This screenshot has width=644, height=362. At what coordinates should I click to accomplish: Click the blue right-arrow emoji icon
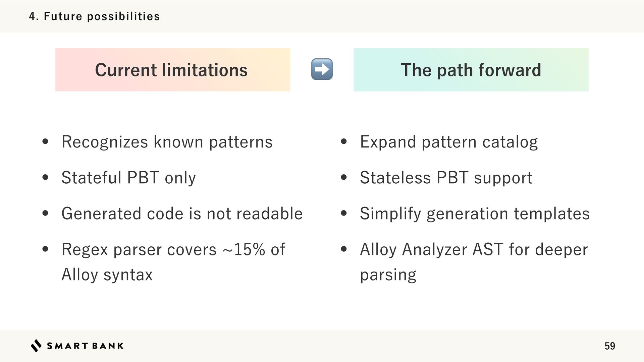[322, 69]
